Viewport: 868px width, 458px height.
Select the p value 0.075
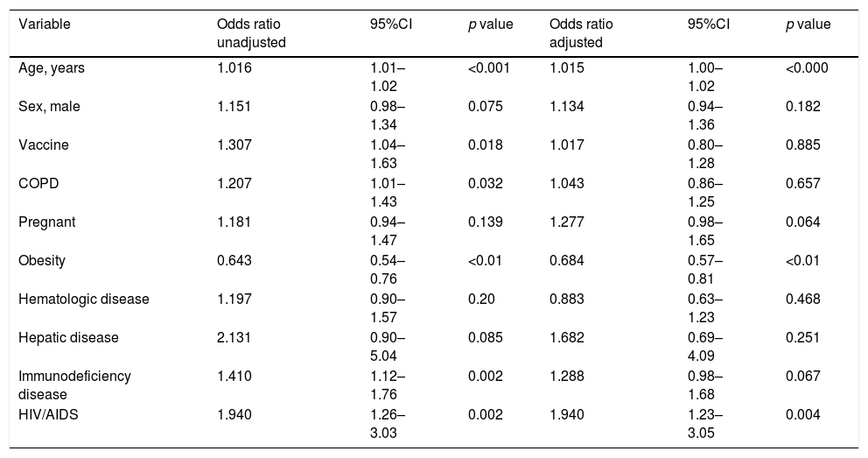(486, 106)
